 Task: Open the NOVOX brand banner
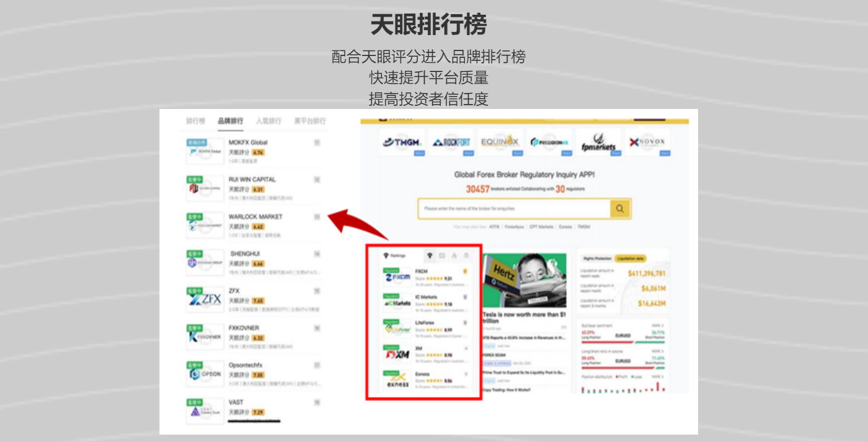coord(648,142)
